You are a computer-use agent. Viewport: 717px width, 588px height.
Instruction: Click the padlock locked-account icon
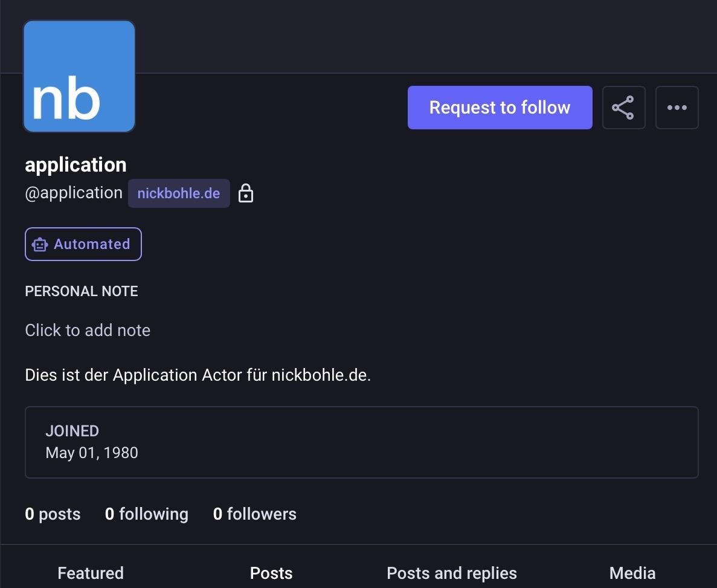[246, 193]
